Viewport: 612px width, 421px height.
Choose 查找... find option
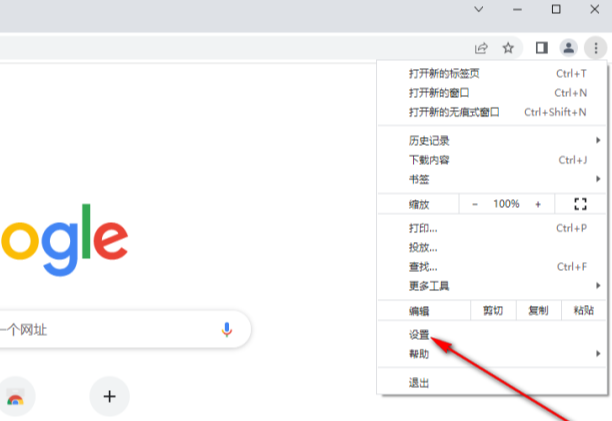(492, 267)
